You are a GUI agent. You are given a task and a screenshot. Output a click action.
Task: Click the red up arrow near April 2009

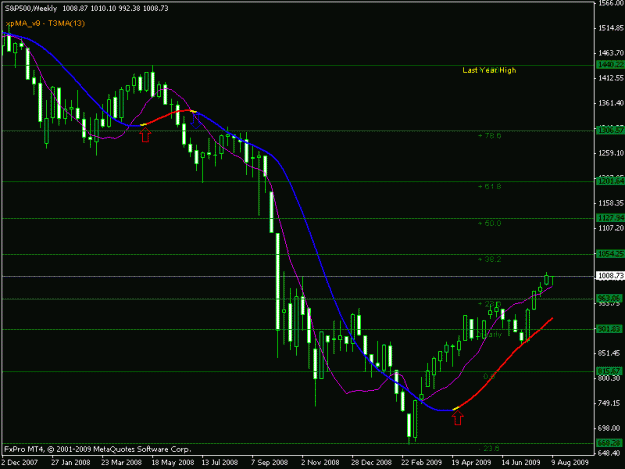458,418
